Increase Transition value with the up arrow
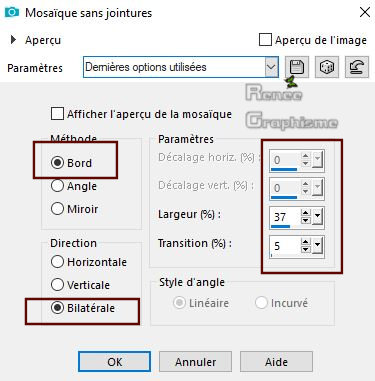Viewport: 375px width, 381px height. [305, 242]
